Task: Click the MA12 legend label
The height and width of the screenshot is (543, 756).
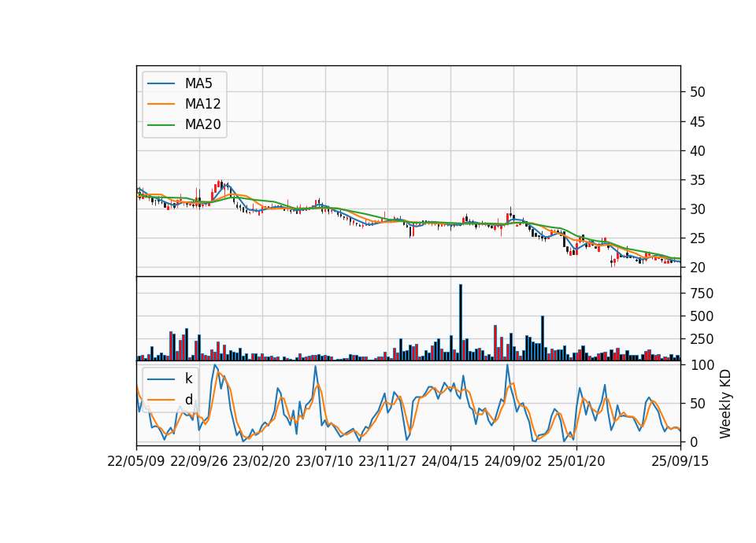Action: coord(202,104)
